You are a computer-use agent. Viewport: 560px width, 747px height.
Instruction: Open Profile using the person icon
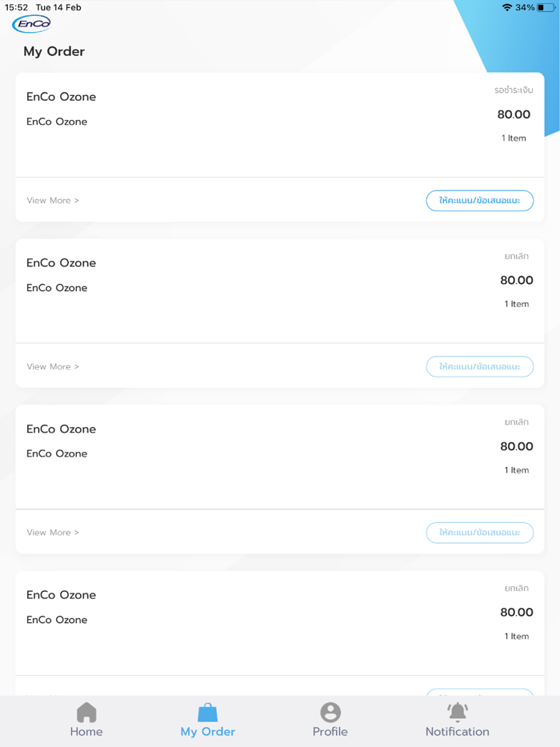coord(330,712)
